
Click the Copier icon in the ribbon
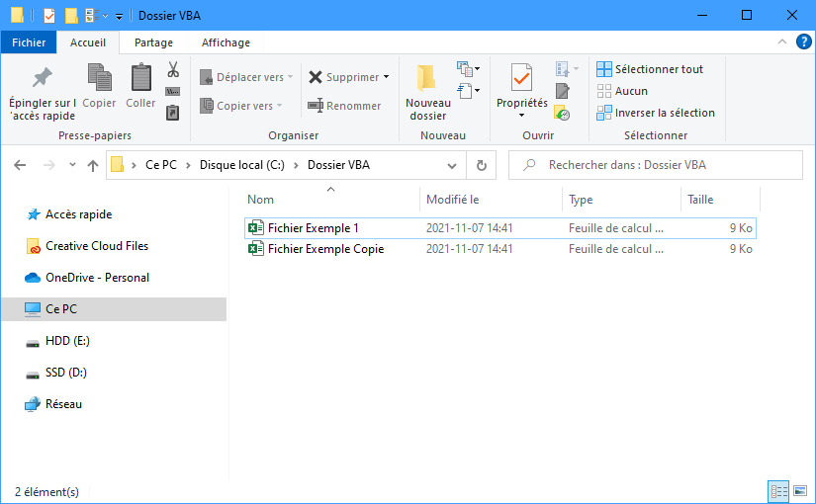click(99, 86)
